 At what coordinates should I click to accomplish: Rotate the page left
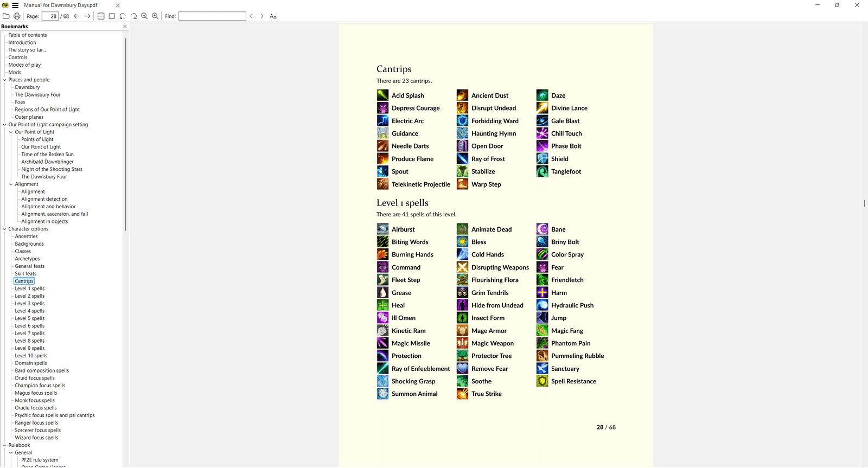123,16
